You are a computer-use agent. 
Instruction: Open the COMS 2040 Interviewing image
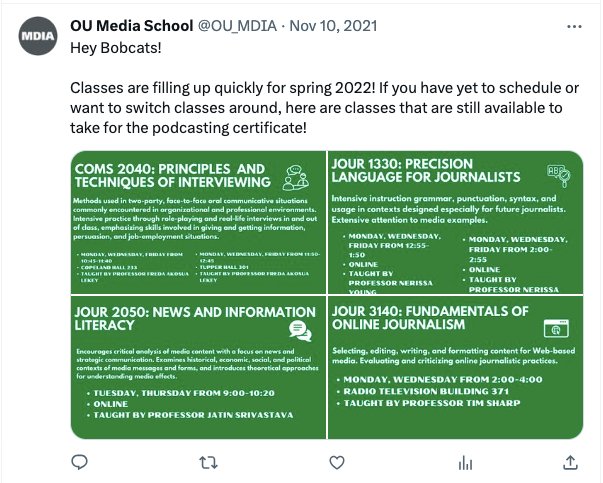[x=198, y=222]
